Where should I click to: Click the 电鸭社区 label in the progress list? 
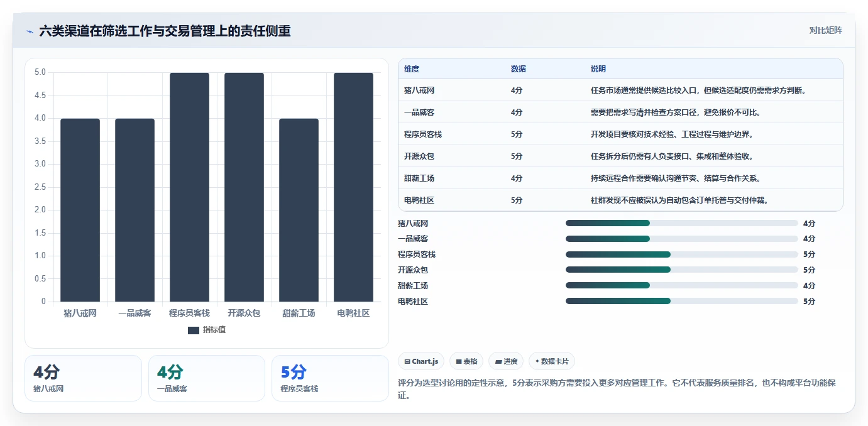(x=413, y=301)
